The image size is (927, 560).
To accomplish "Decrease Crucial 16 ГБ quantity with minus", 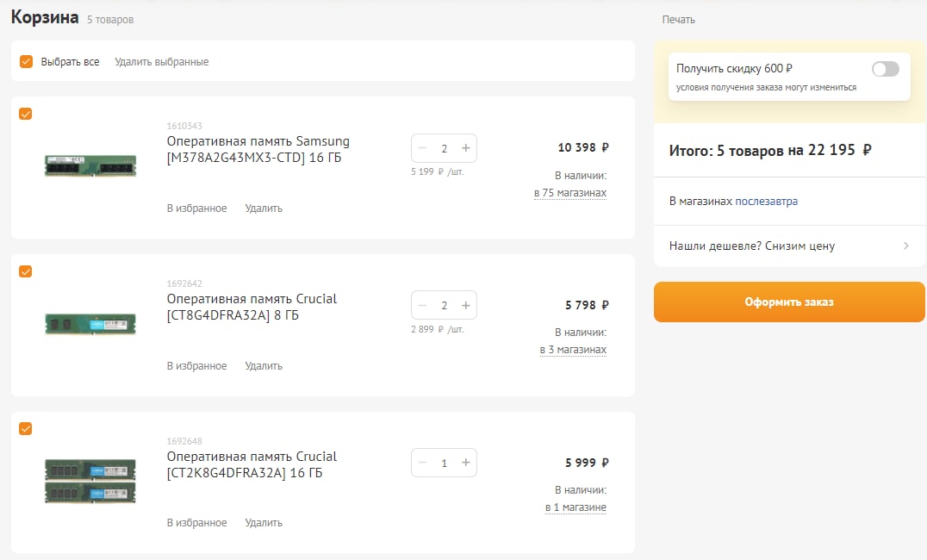I will [423, 463].
